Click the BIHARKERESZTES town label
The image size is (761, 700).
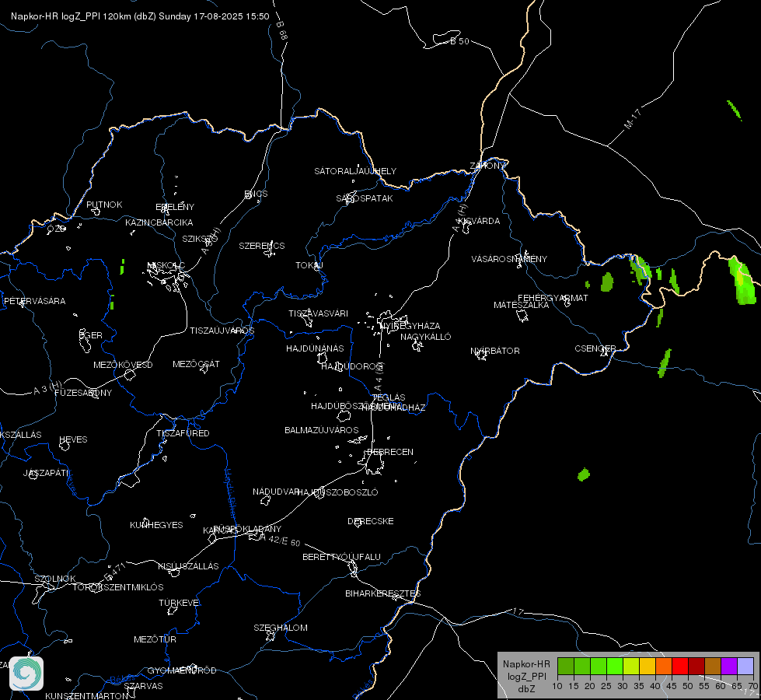click(x=383, y=593)
